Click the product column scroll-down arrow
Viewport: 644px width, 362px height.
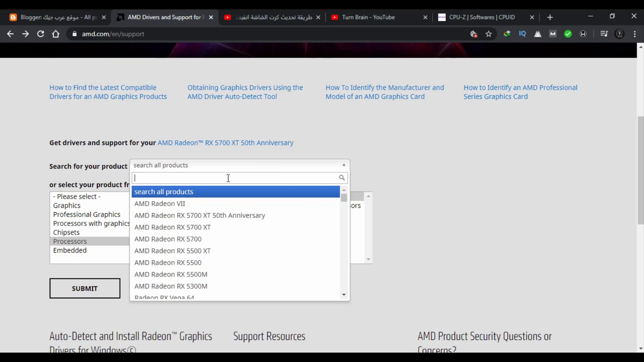coord(368,259)
